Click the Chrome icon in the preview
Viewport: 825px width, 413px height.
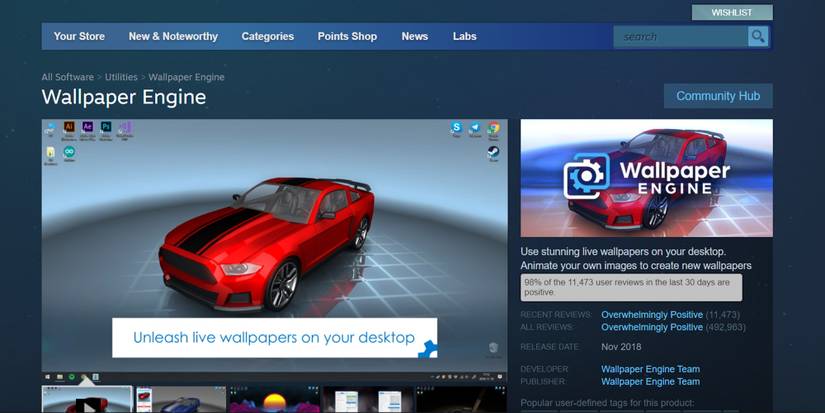point(492,128)
